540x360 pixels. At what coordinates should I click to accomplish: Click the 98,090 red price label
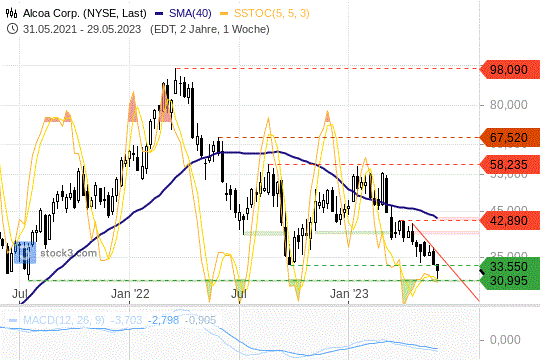click(x=509, y=70)
